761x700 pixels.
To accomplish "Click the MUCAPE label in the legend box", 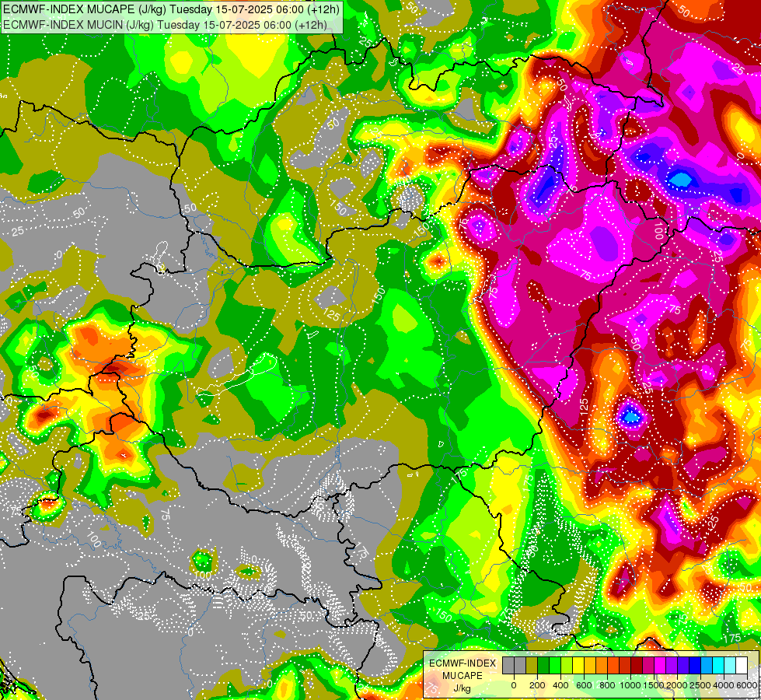I will pyautogui.click(x=463, y=676).
